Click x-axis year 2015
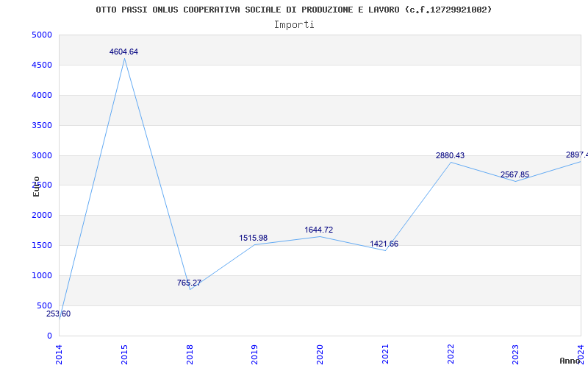The width and height of the screenshot is (588, 368). (124, 355)
